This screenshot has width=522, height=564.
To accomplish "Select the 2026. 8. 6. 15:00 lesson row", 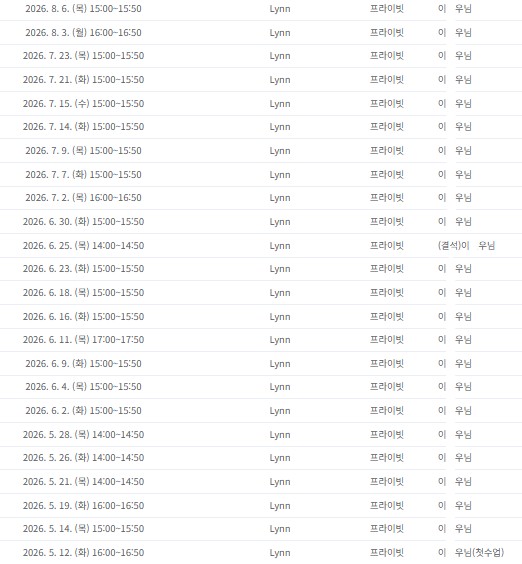I will pos(261,9).
